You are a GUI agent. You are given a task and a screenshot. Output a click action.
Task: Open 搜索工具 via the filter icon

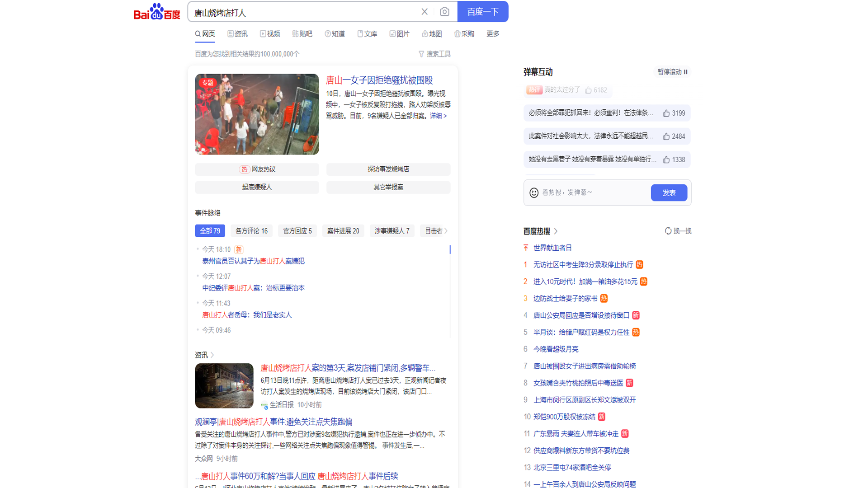tap(422, 54)
